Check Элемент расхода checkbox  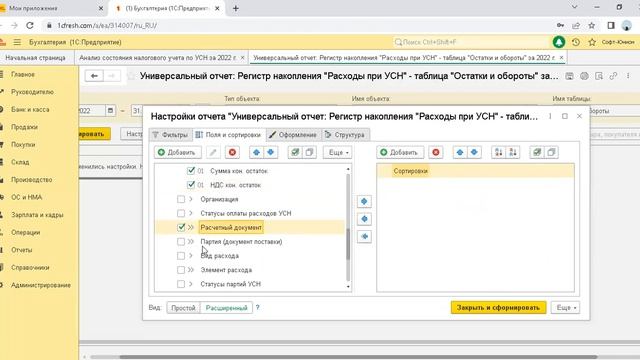tap(181, 270)
